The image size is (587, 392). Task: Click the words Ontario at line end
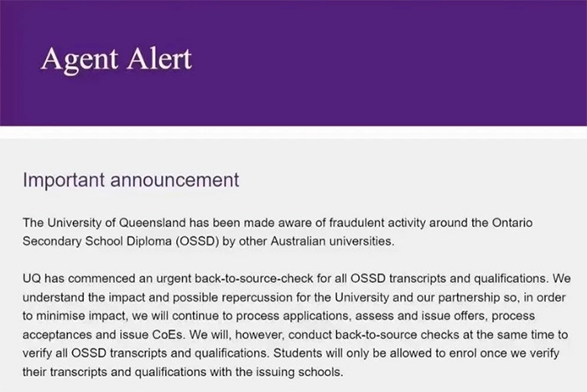(512, 223)
